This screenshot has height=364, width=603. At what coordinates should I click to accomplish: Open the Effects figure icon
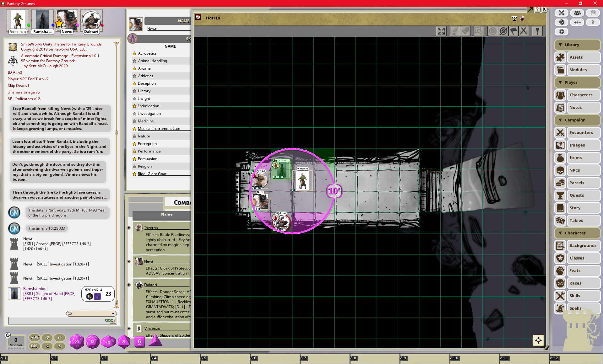click(593, 22)
